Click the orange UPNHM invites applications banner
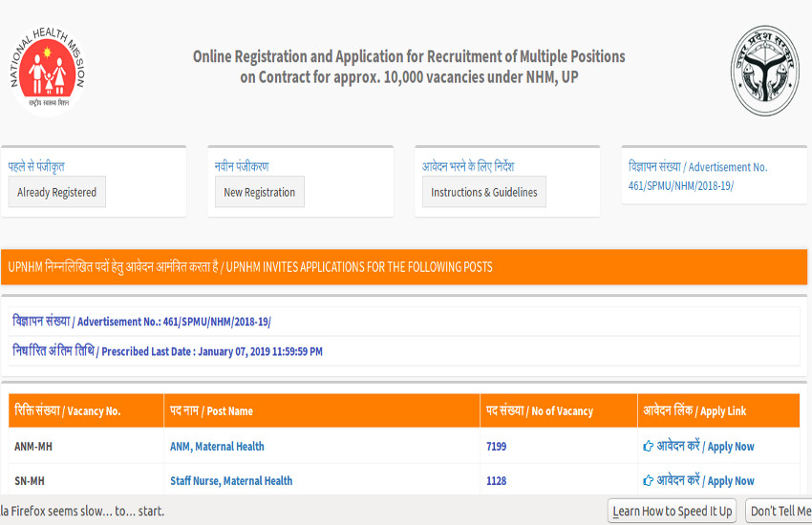 click(x=404, y=267)
